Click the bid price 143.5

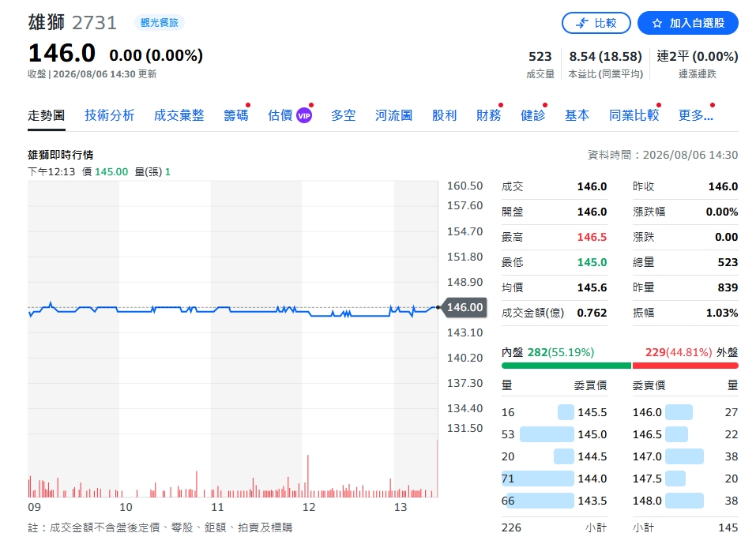coord(592,501)
